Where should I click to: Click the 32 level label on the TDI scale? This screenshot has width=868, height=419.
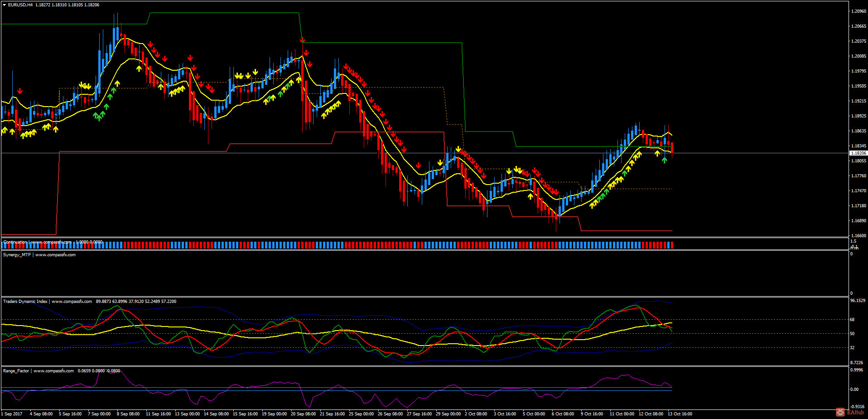(x=852, y=348)
